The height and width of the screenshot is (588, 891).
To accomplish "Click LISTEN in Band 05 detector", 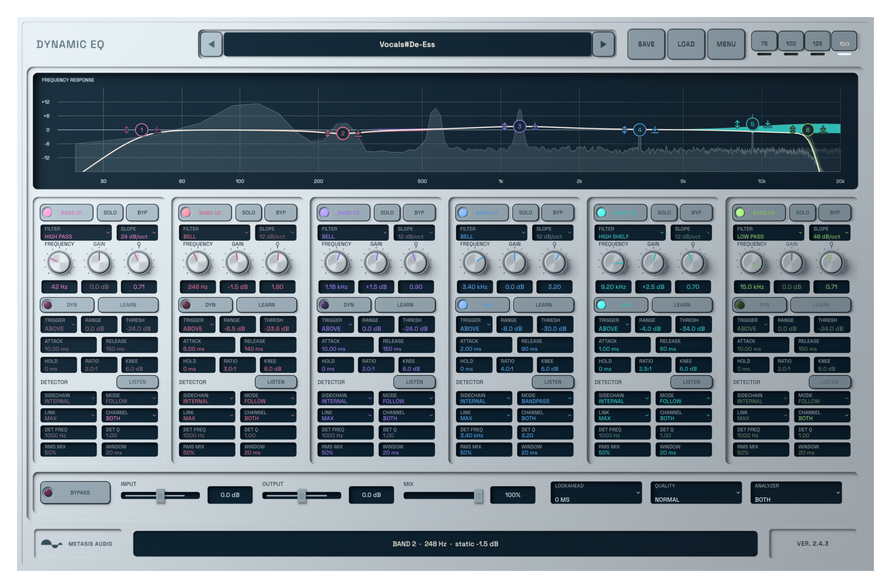I will pos(691,382).
